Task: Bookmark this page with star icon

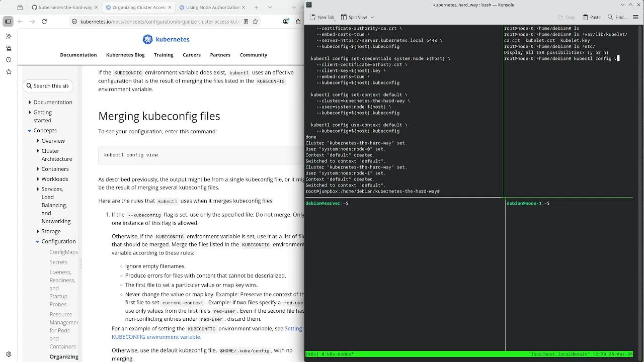Action: pos(255,22)
